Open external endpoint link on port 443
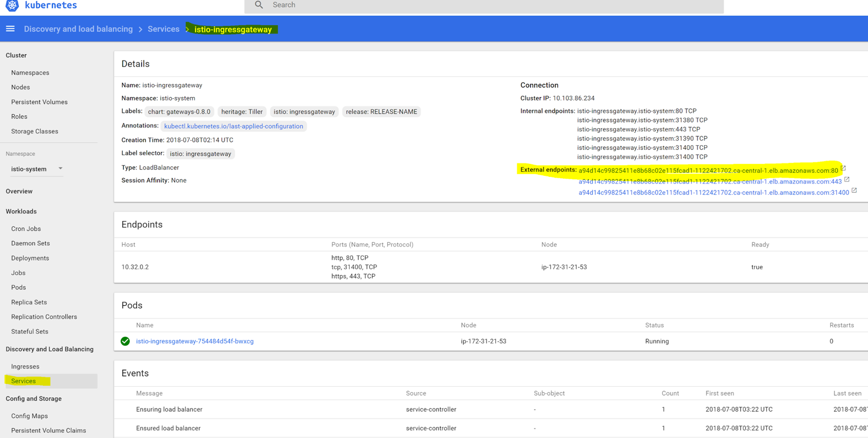The width and height of the screenshot is (868, 438). tap(710, 182)
